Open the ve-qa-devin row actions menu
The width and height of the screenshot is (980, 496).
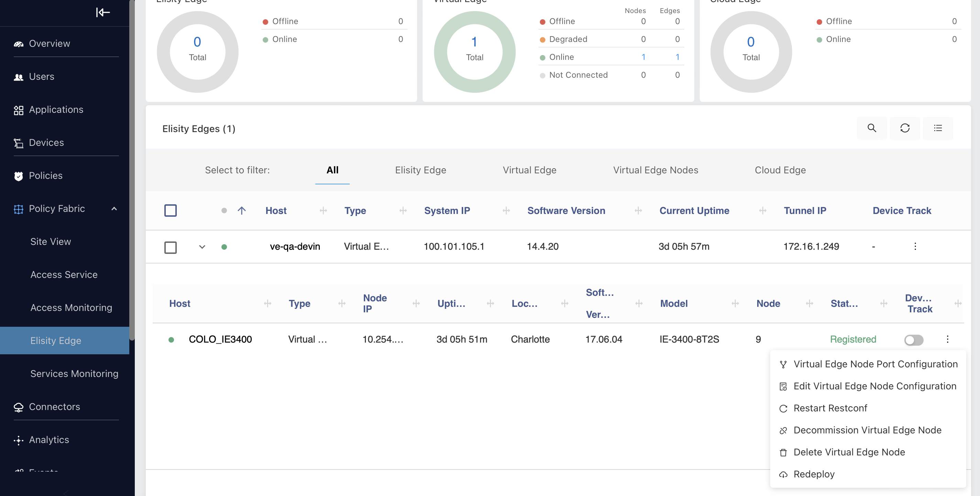coord(915,246)
